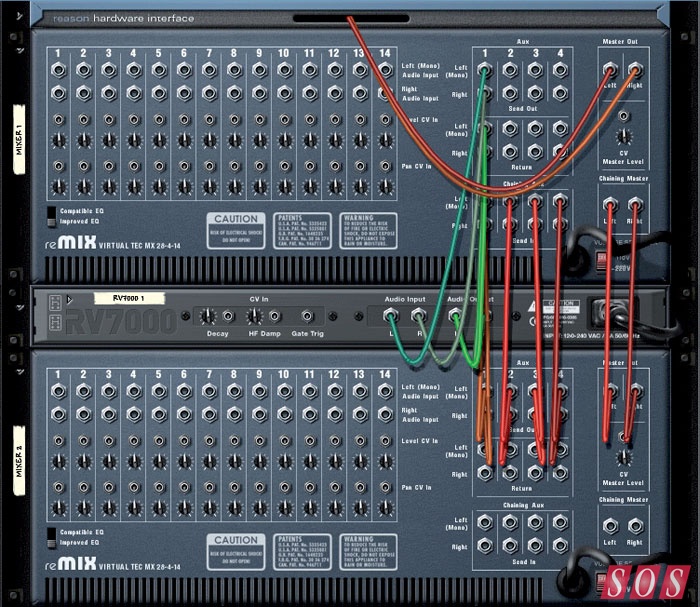The height and width of the screenshot is (607, 700).
Task: Click RV7000 Gate Trig label
Action: coord(307,333)
